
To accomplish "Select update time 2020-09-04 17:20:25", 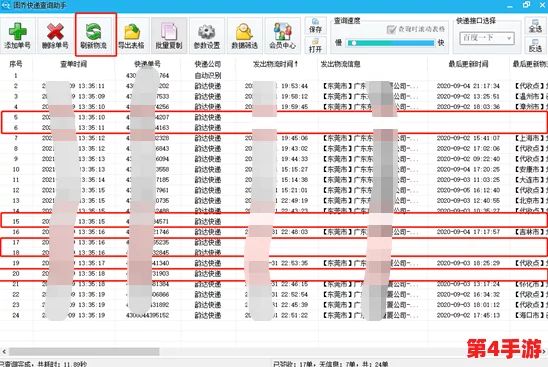I will click(468, 169).
